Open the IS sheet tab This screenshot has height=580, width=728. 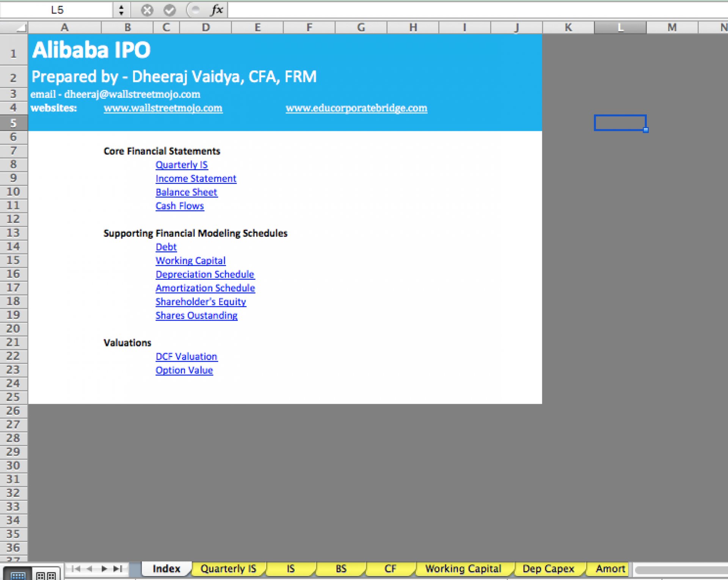point(291,569)
